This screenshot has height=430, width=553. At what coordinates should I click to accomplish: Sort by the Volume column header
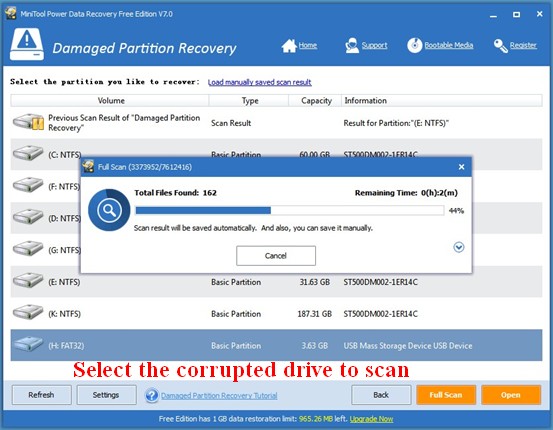click(x=110, y=101)
